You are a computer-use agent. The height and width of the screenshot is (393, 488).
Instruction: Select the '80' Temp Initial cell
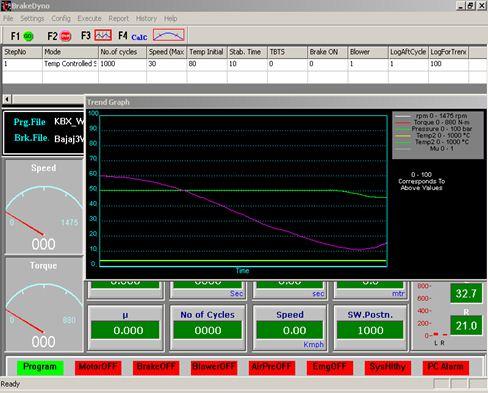(207, 64)
